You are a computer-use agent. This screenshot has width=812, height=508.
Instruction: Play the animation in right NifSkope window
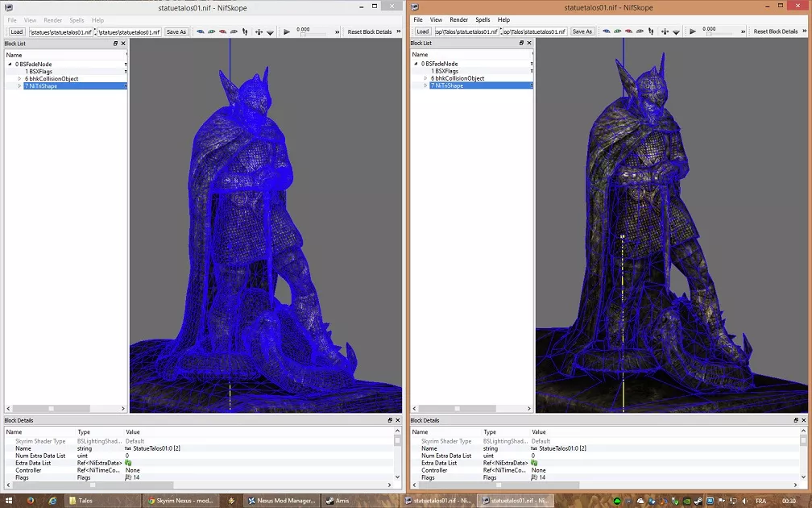tap(693, 31)
